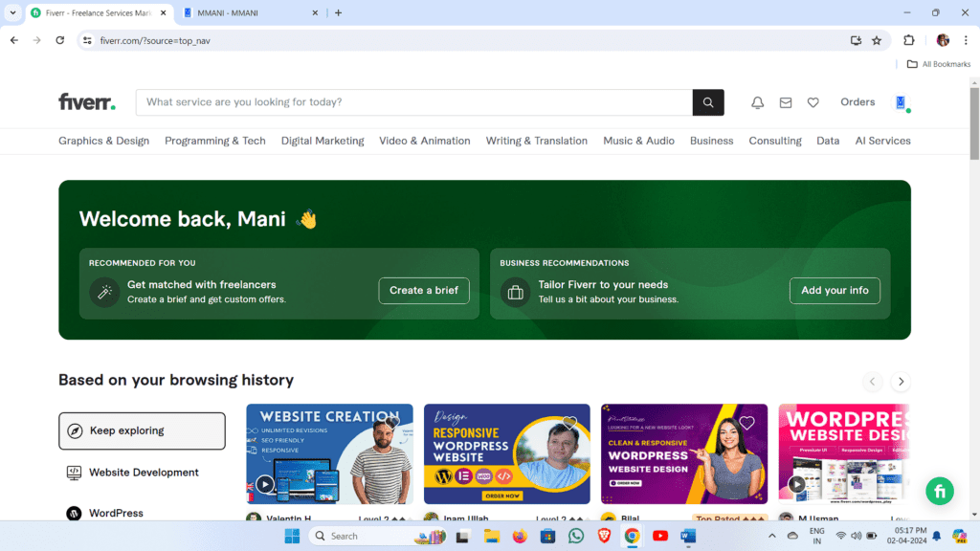Open Digital Marketing category

[x=323, y=142]
